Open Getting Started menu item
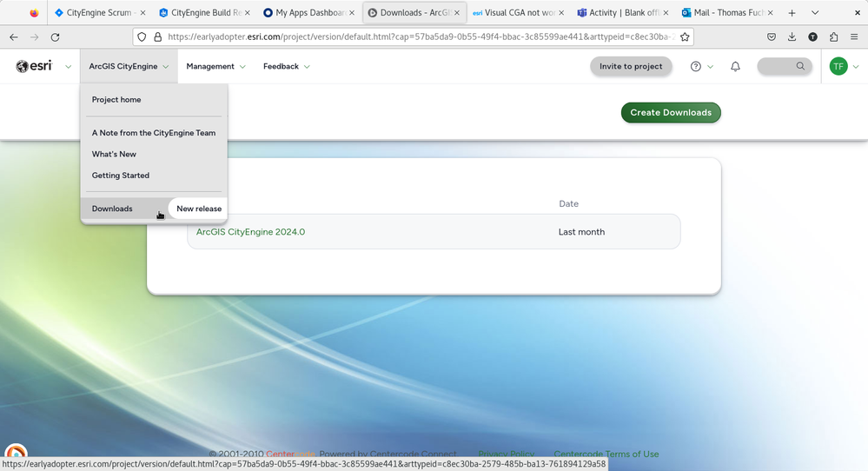This screenshot has height=471, width=868. [121, 176]
